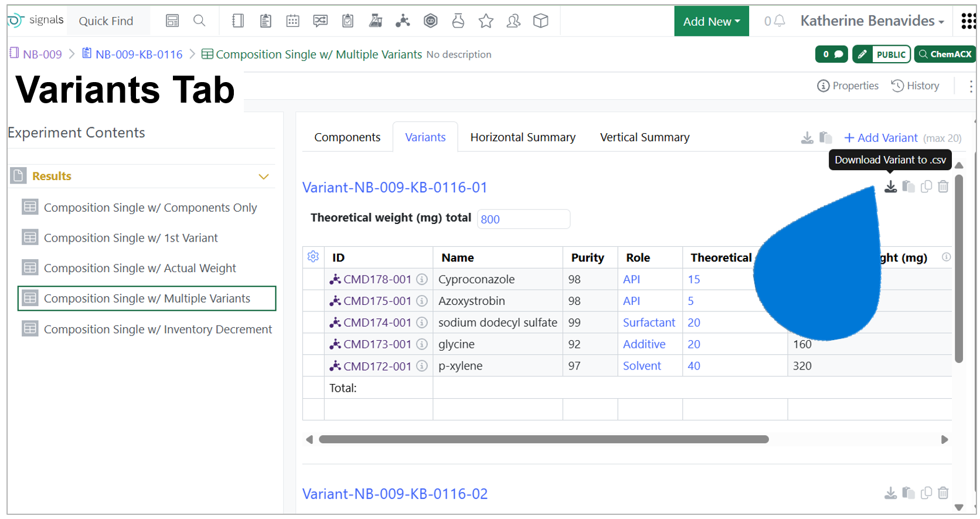The image size is (980, 519).
Task: Switch to the Components tab
Action: coord(347,137)
